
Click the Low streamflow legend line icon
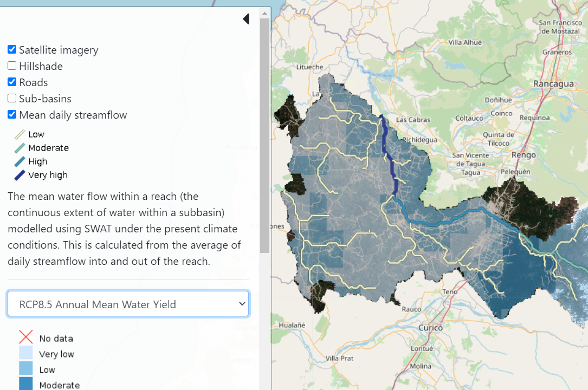pos(20,134)
